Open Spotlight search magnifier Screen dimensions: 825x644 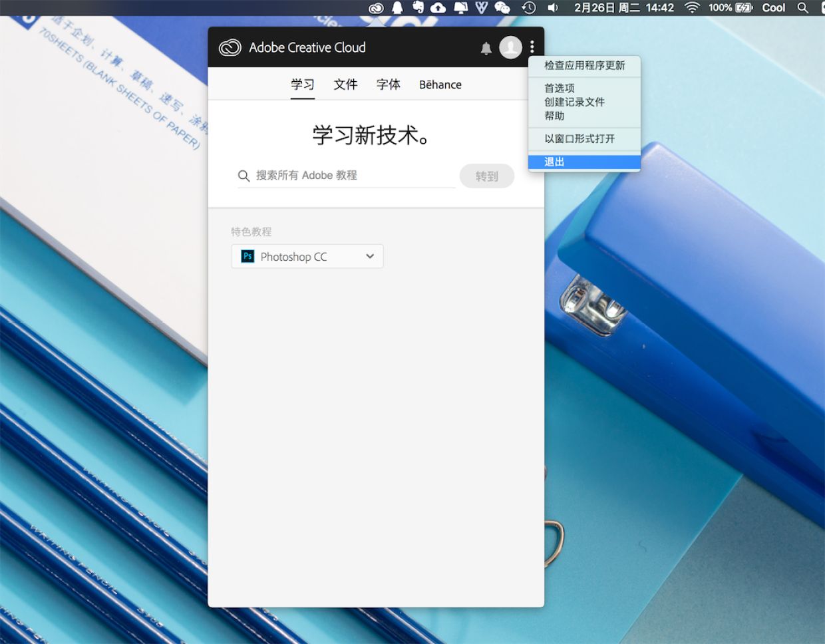click(x=803, y=8)
